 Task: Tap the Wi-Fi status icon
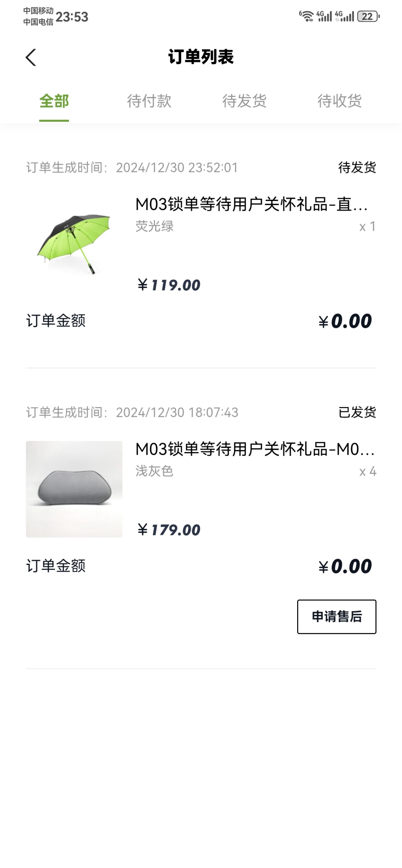307,16
